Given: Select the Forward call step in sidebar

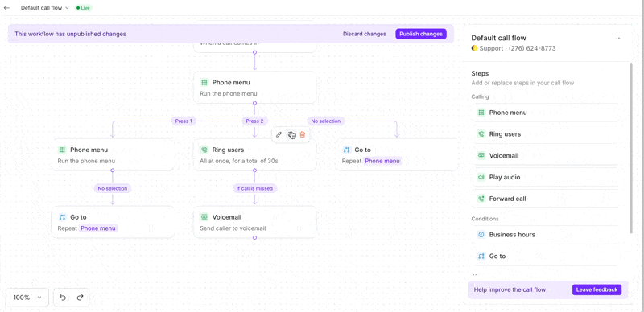Looking at the screenshot, I should point(545,199).
